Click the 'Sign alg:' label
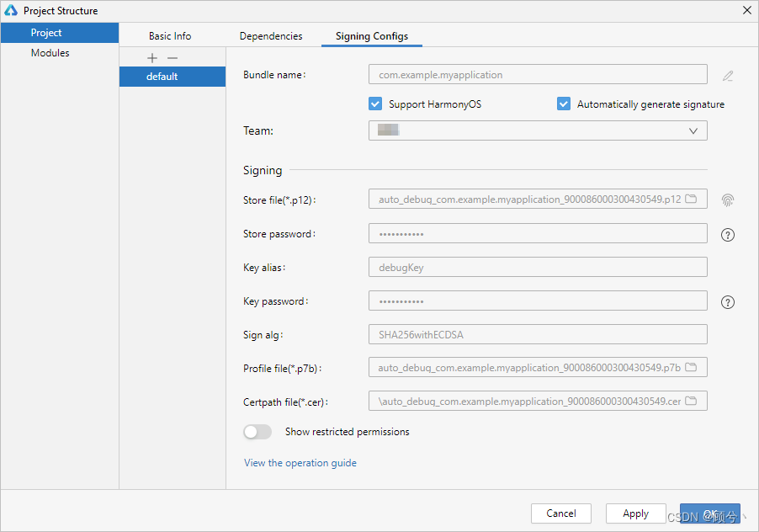The image size is (759, 532). [263, 335]
